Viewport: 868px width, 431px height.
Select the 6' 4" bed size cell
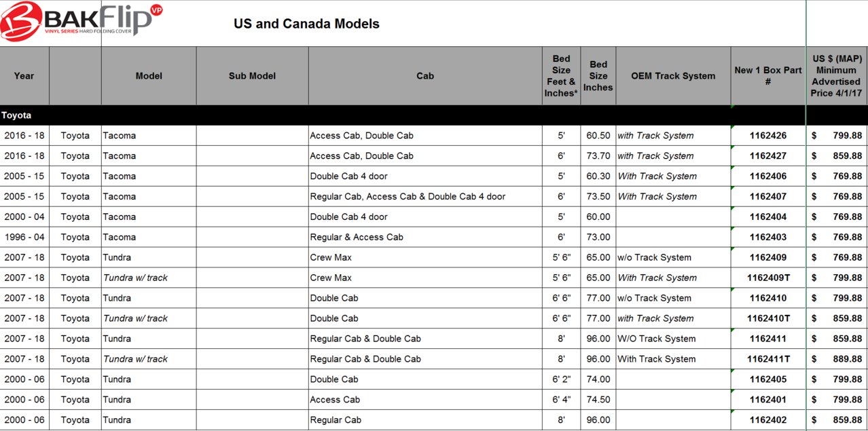pos(562,400)
